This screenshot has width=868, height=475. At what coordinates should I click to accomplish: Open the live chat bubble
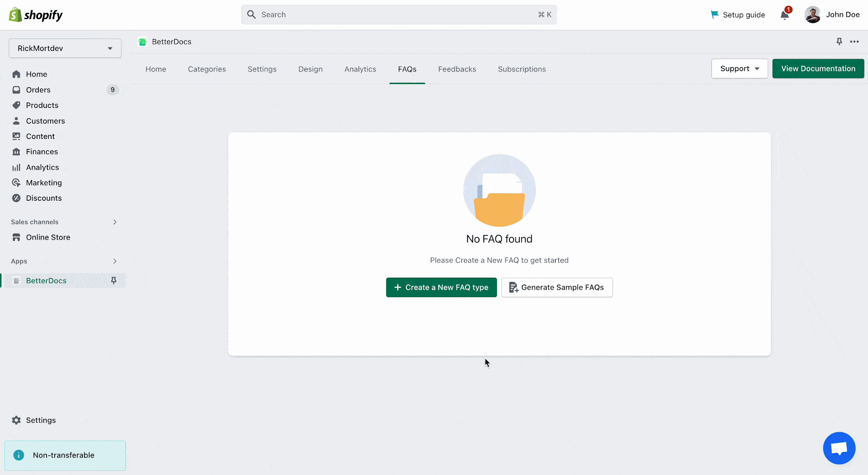pyautogui.click(x=839, y=448)
